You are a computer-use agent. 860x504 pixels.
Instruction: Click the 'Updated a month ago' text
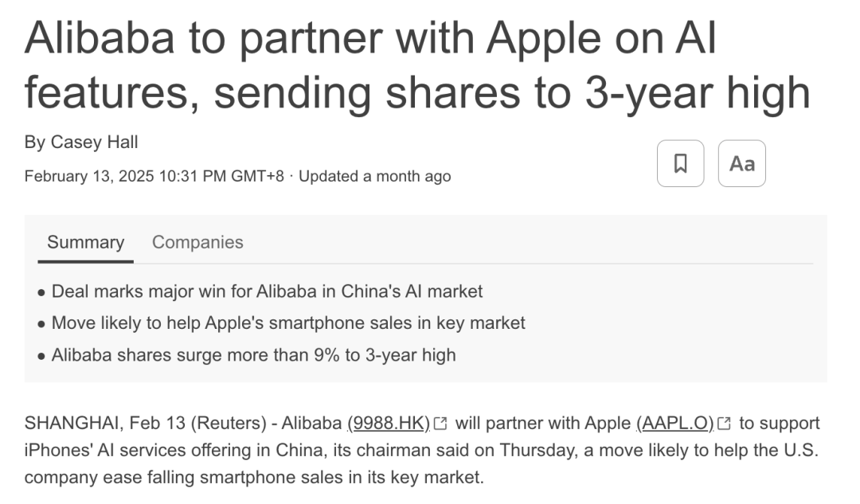[x=374, y=176]
